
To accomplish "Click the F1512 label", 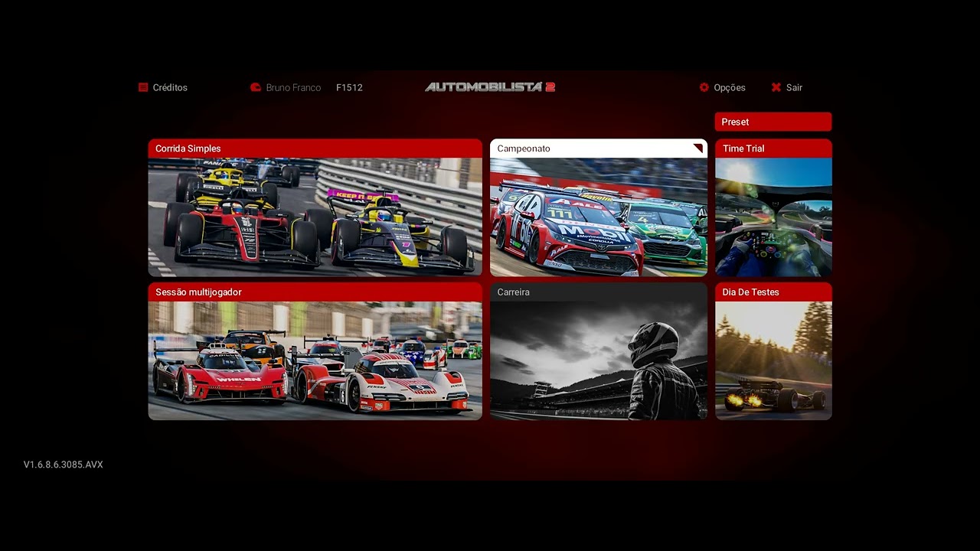I will 349,87.
